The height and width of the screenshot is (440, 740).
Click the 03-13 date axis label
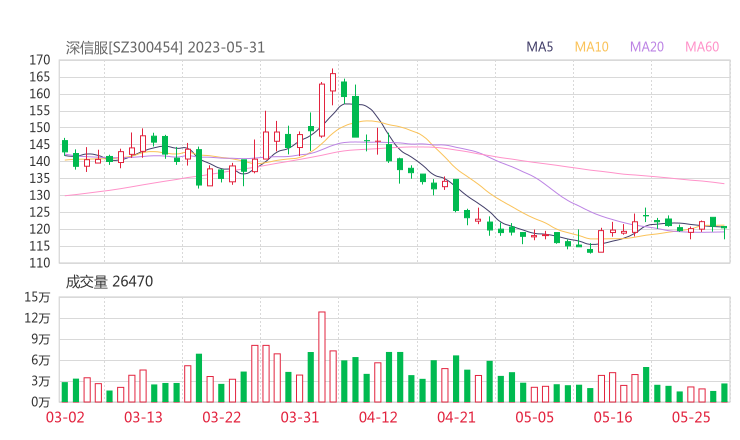(x=143, y=417)
